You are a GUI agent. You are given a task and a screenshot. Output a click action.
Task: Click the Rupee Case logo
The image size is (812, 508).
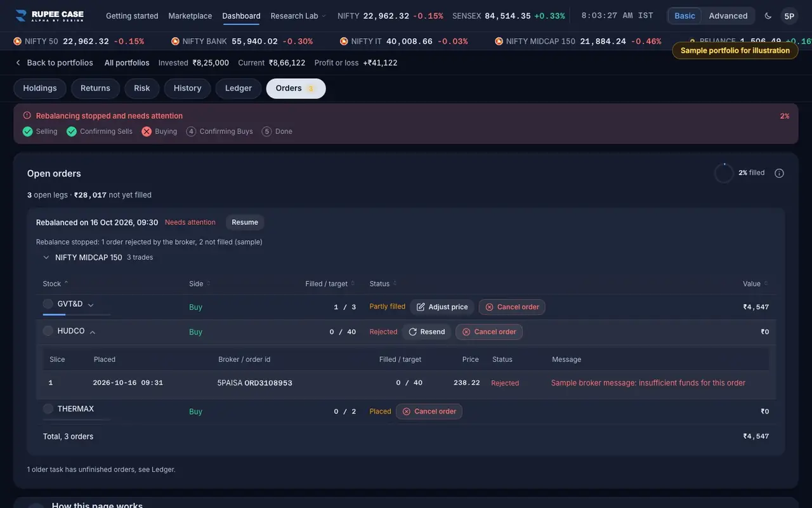tap(49, 16)
